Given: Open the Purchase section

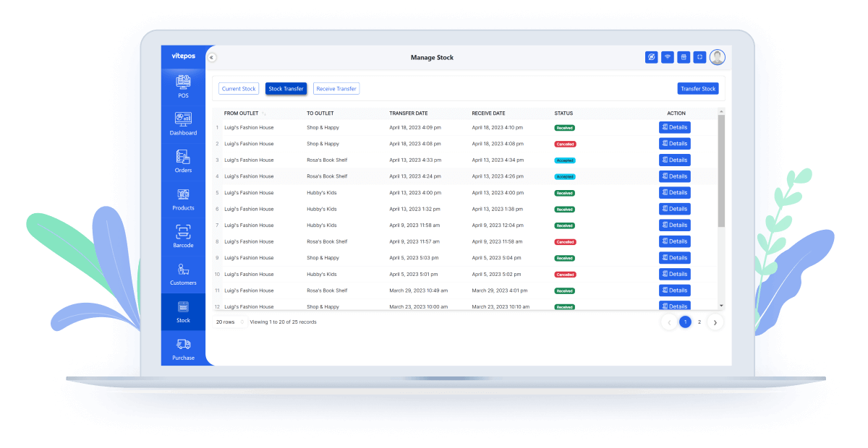Looking at the screenshot, I should (x=183, y=349).
